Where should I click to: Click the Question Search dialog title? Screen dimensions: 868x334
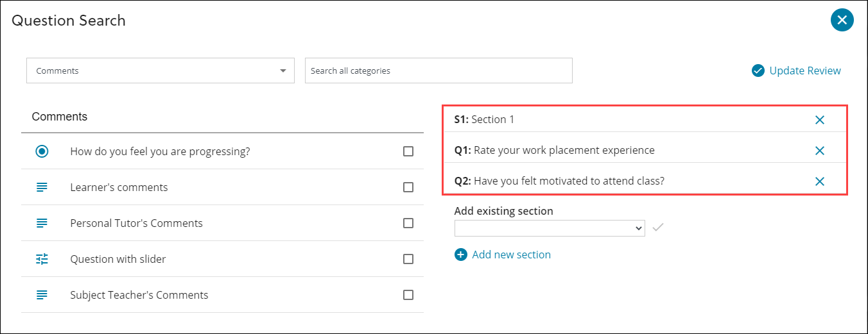pyautogui.click(x=69, y=21)
